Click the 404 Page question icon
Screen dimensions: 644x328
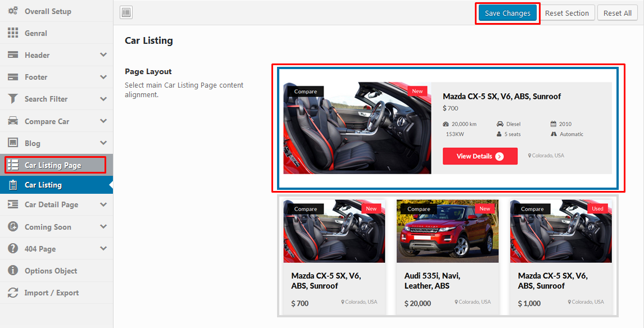click(x=13, y=248)
